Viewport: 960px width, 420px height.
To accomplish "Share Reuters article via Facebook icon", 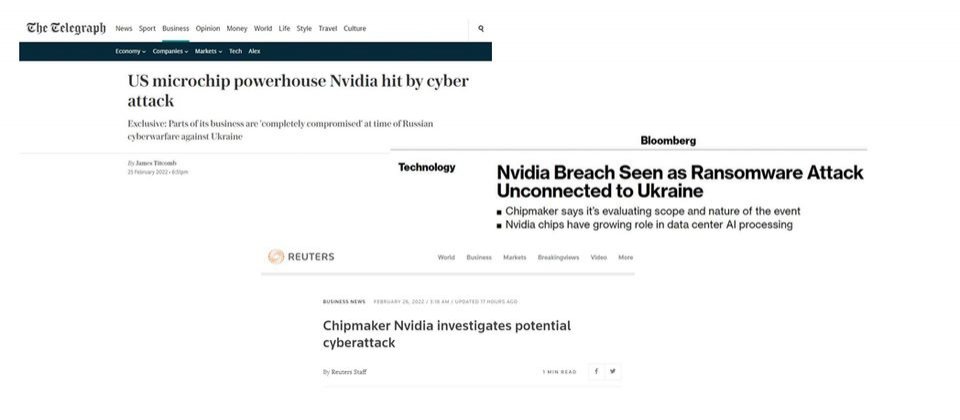I will point(596,371).
